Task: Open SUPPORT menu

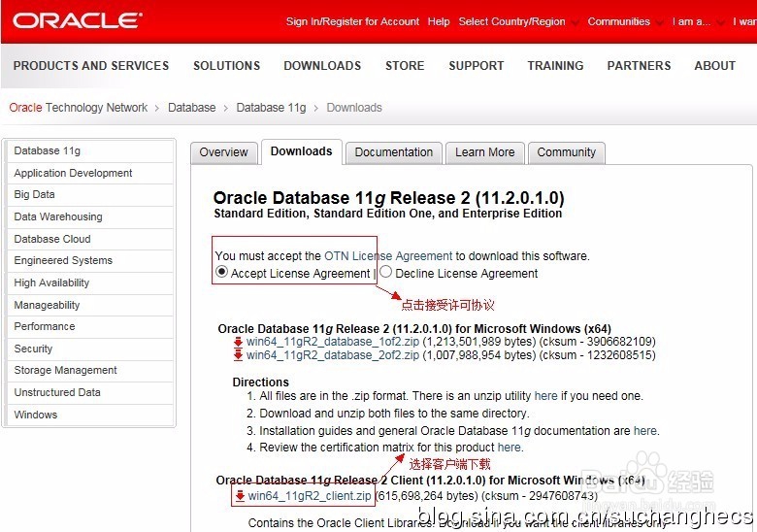Action: pos(476,66)
